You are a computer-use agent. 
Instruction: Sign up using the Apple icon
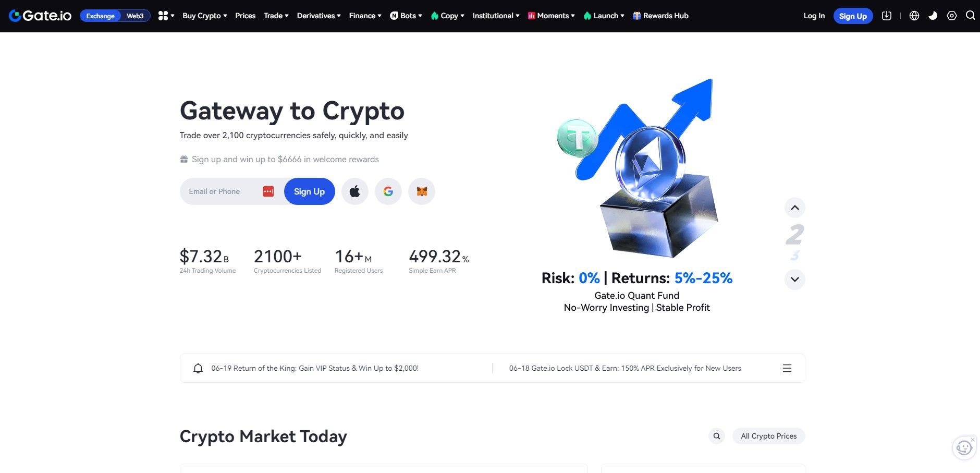click(355, 191)
